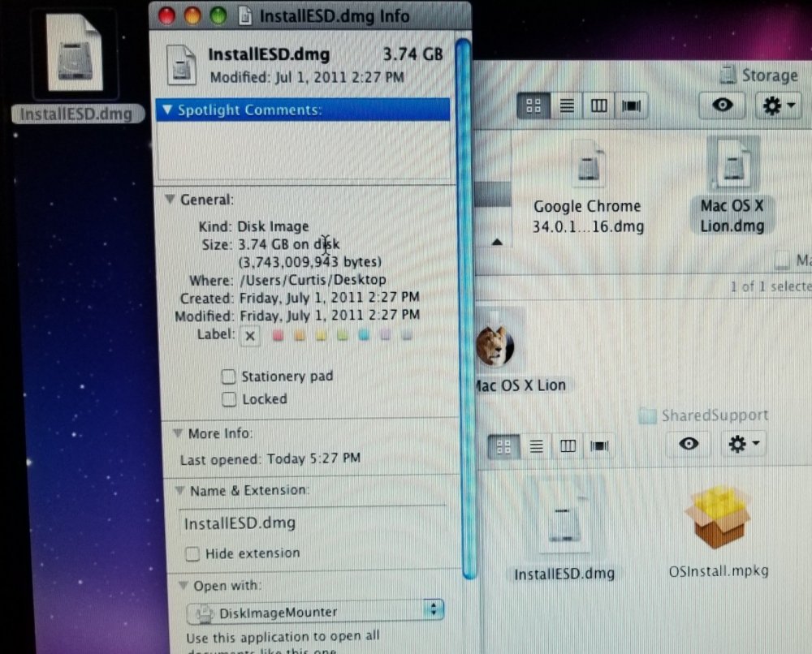Clear label with the X button

(250, 336)
